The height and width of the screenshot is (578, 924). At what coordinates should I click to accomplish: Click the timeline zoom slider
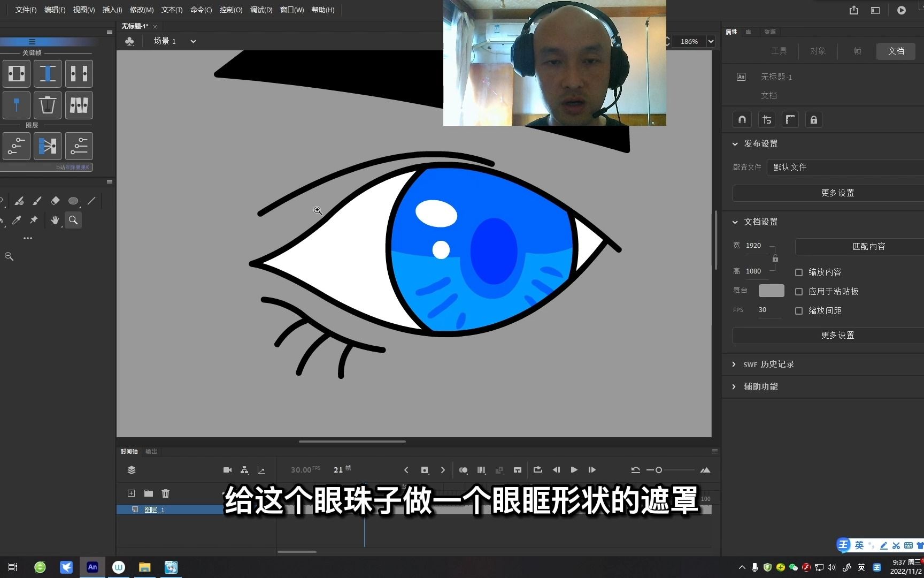(x=670, y=470)
